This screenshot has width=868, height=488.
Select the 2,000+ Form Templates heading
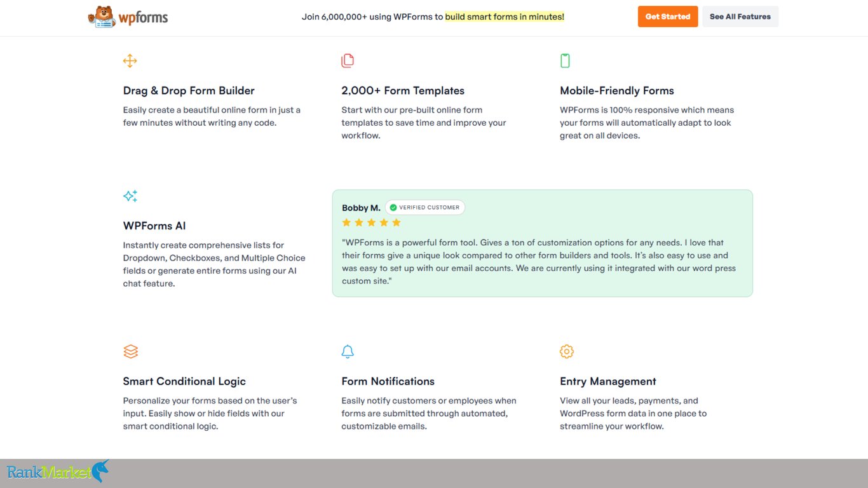[403, 91]
